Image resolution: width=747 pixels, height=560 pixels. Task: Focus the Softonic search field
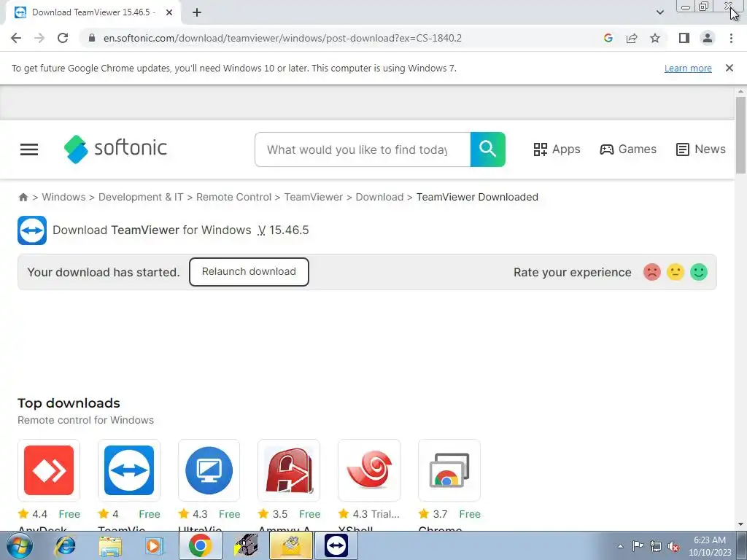coord(363,149)
